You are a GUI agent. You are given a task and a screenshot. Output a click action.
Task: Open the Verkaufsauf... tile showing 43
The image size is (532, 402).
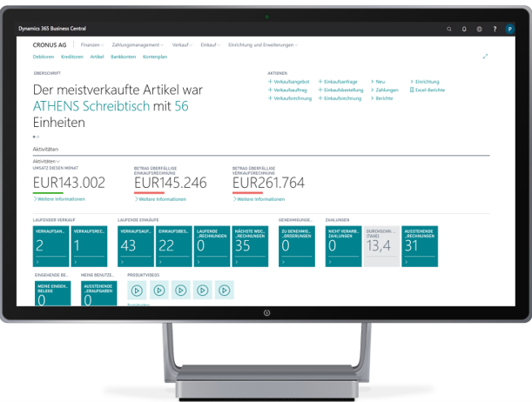[136, 246]
